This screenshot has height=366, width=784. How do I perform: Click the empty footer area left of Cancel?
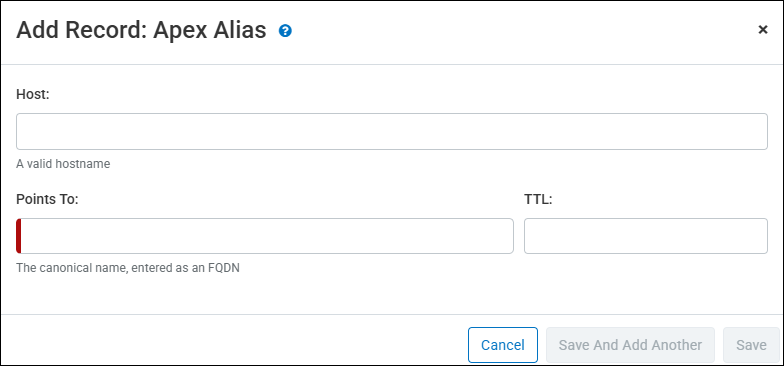pyautogui.click(x=234, y=345)
